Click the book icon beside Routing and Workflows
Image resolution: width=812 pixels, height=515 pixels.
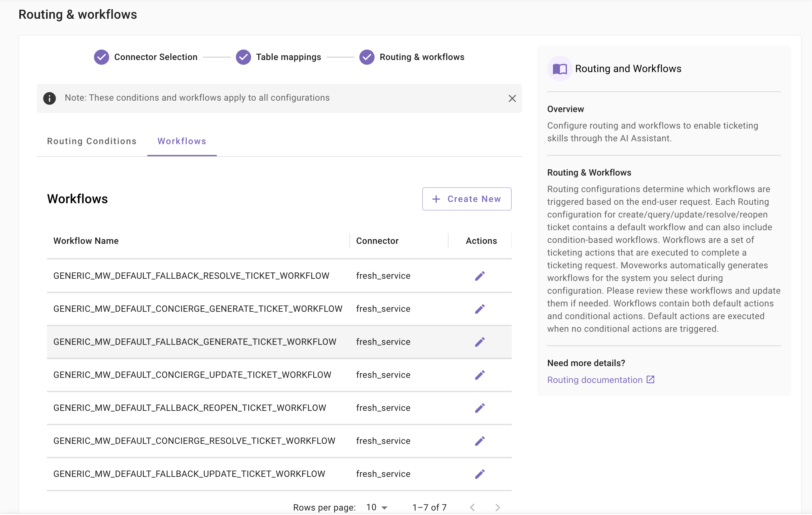[x=559, y=69]
